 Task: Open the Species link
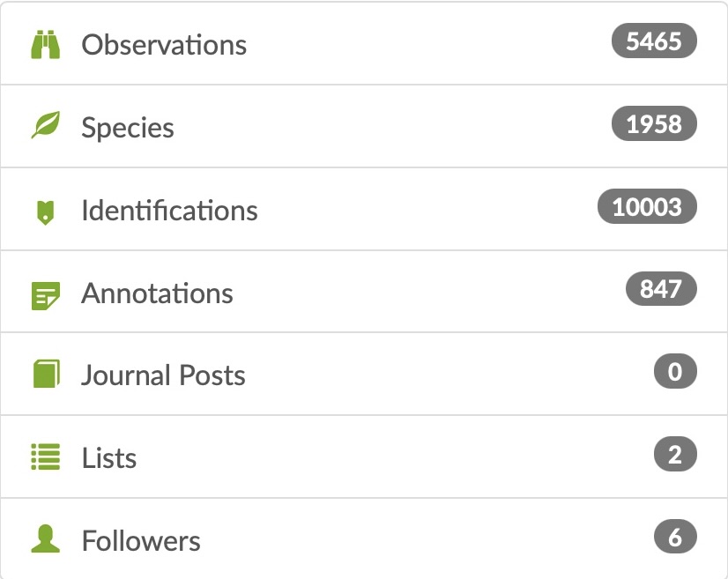(128, 128)
